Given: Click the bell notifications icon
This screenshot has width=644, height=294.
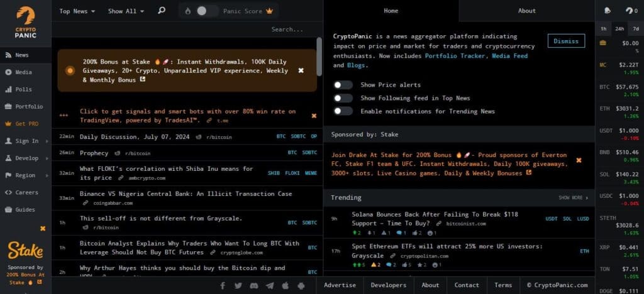Looking at the screenshot, I should [x=608, y=11].
